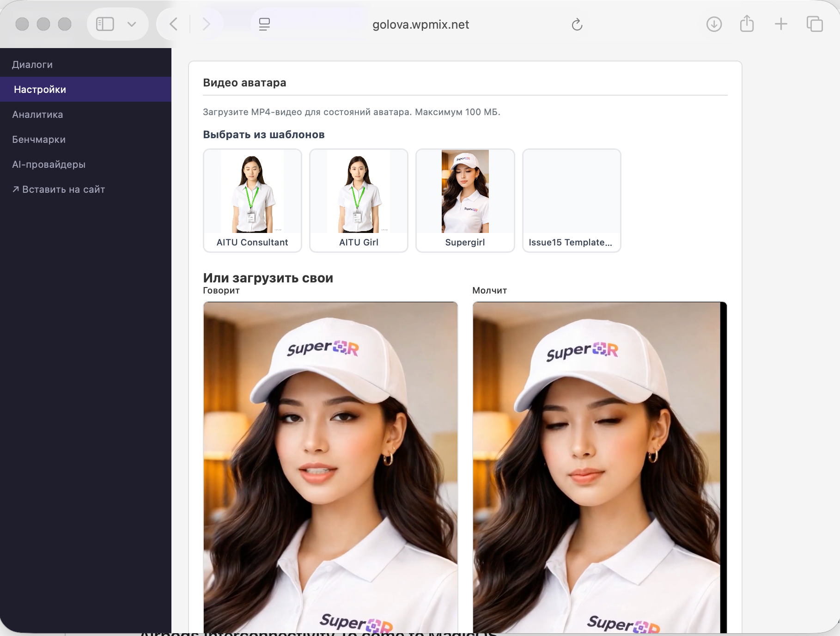
Task: Open the Аналитика page
Action: (85, 114)
